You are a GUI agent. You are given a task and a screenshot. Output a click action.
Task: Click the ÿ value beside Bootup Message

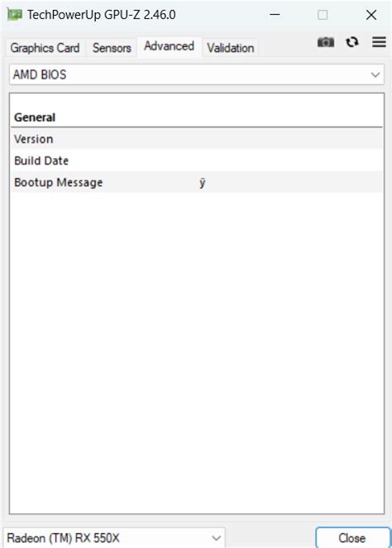pos(202,183)
